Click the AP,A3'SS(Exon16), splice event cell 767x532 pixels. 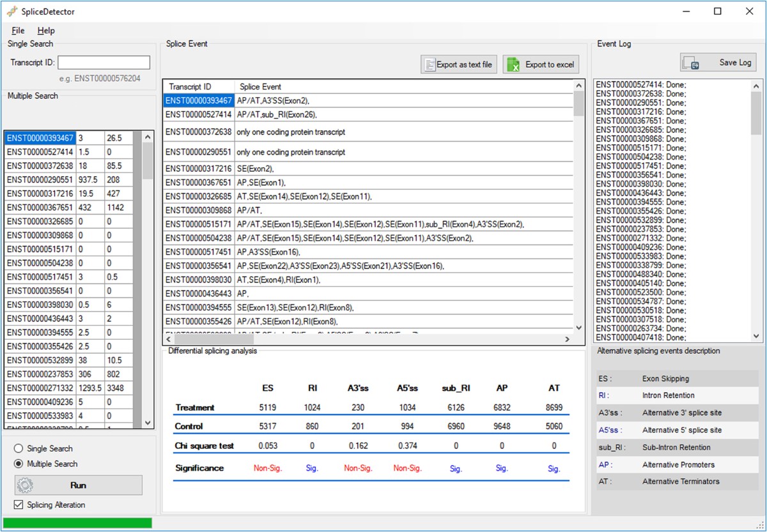click(404, 252)
